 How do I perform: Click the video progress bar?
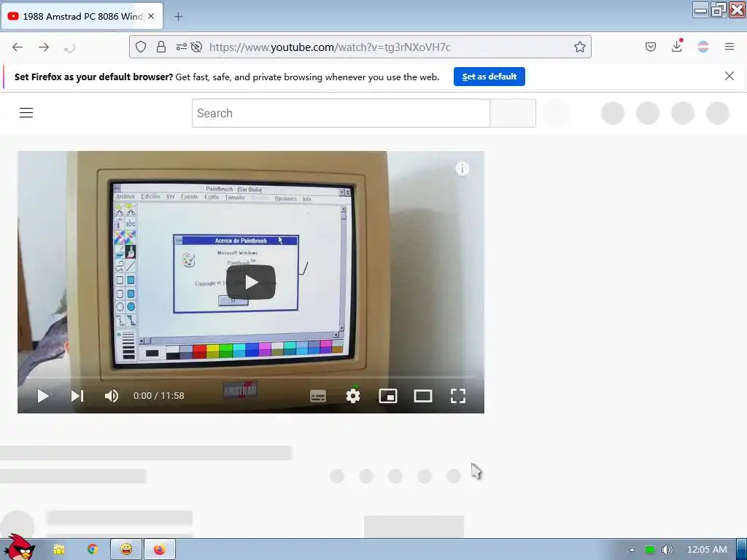click(251, 377)
